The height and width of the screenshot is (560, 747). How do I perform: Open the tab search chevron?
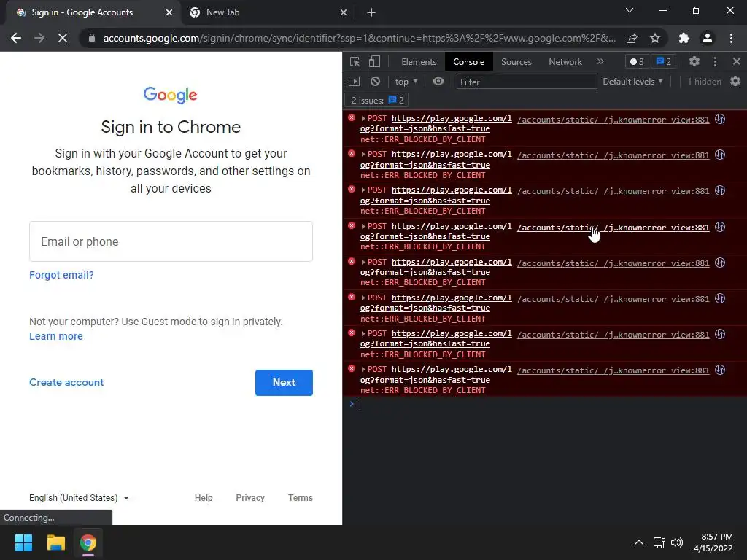coord(630,10)
